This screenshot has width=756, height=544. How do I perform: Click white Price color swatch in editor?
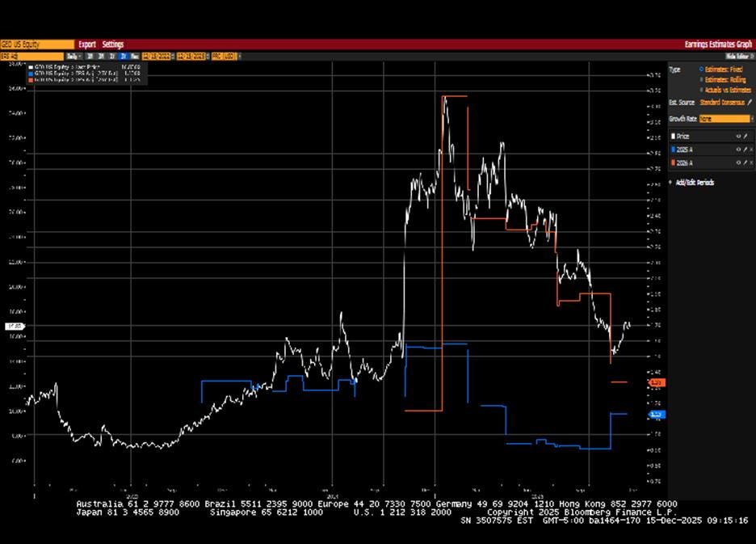[x=673, y=137]
